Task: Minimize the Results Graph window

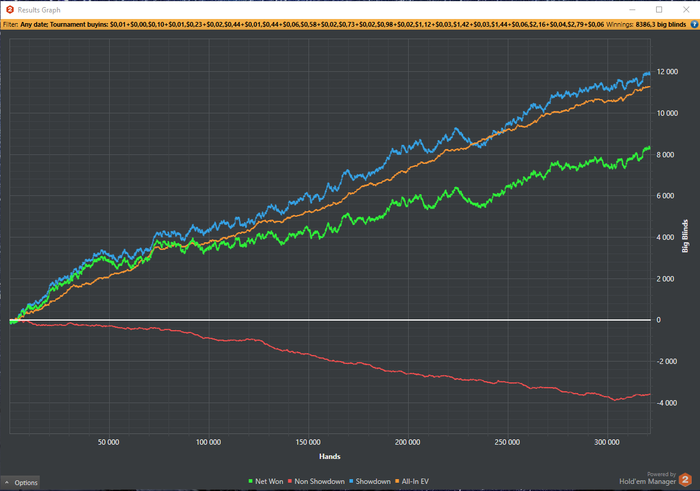Action: click(632, 9)
